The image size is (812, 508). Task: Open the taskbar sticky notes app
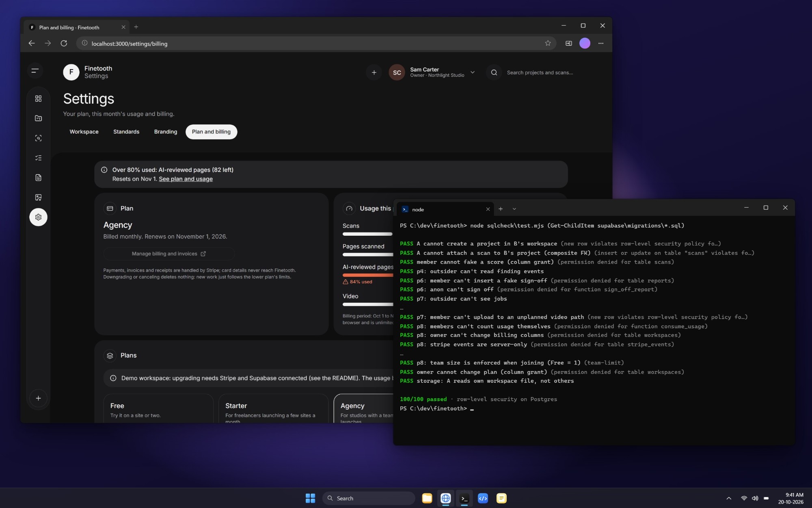501,498
